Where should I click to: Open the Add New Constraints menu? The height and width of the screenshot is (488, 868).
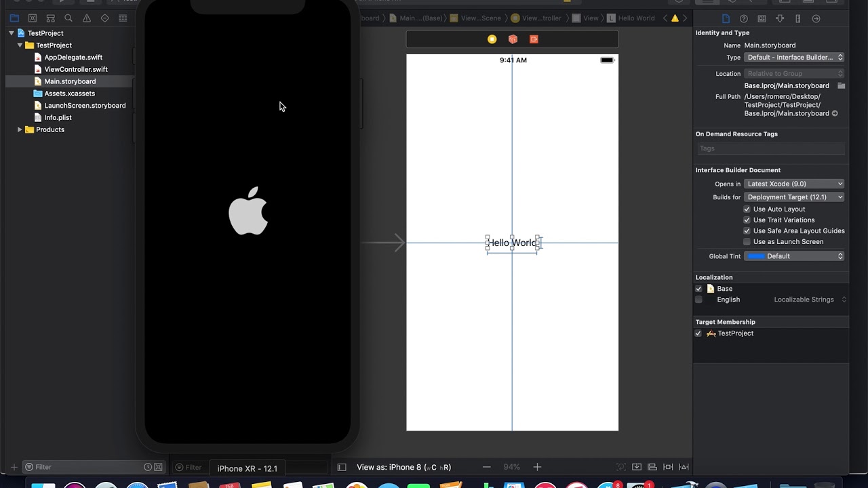(x=668, y=467)
